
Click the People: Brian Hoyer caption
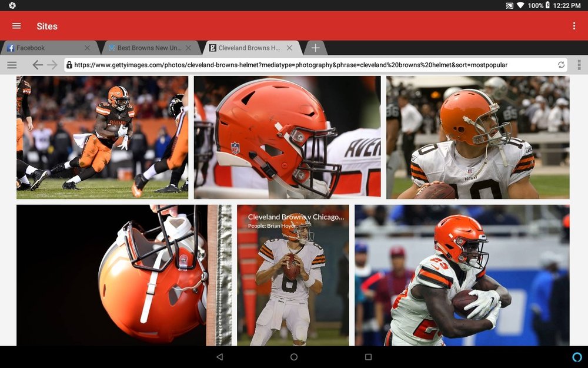(272, 226)
